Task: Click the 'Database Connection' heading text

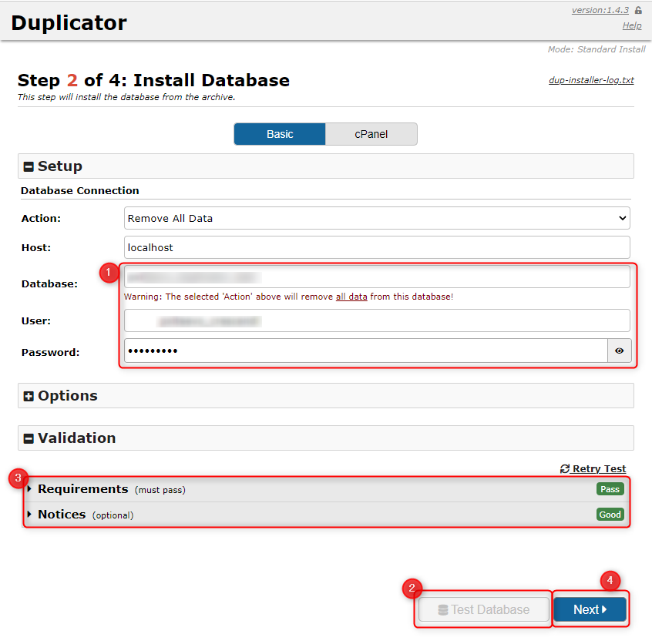Action: point(80,190)
